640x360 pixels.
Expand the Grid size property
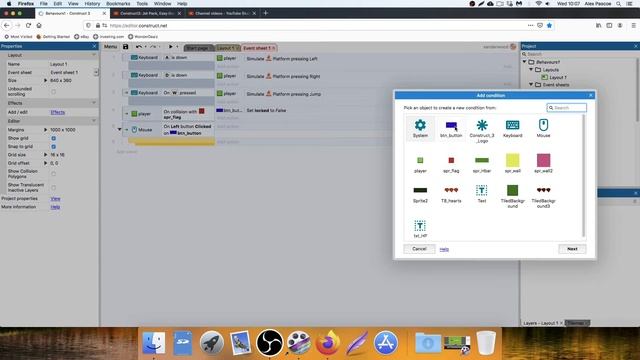click(45, 155)
